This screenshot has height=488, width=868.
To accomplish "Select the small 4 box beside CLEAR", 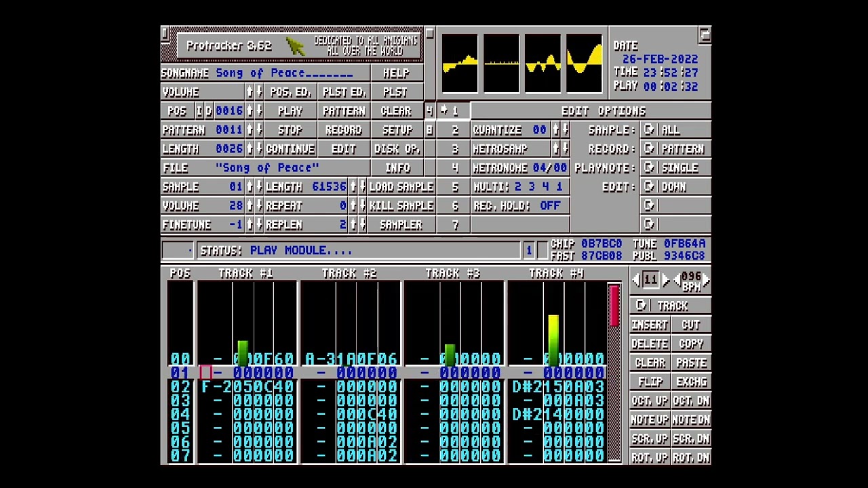I will pos(429,111).
